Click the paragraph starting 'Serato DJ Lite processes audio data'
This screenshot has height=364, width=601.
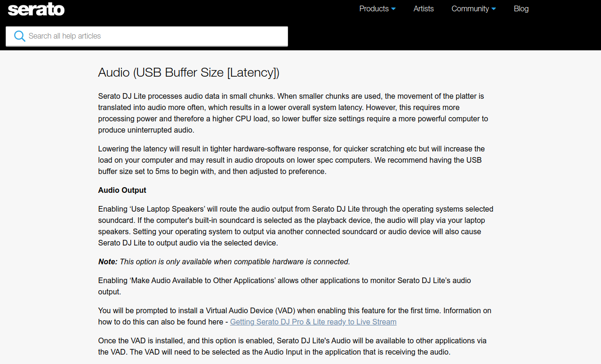click(x=293, y=113)
